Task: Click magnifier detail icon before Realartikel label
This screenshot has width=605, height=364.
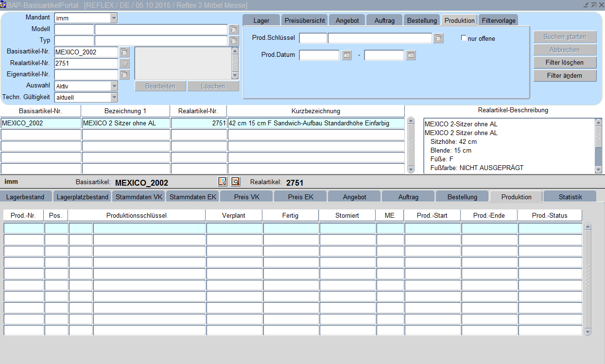Action: 235,182
